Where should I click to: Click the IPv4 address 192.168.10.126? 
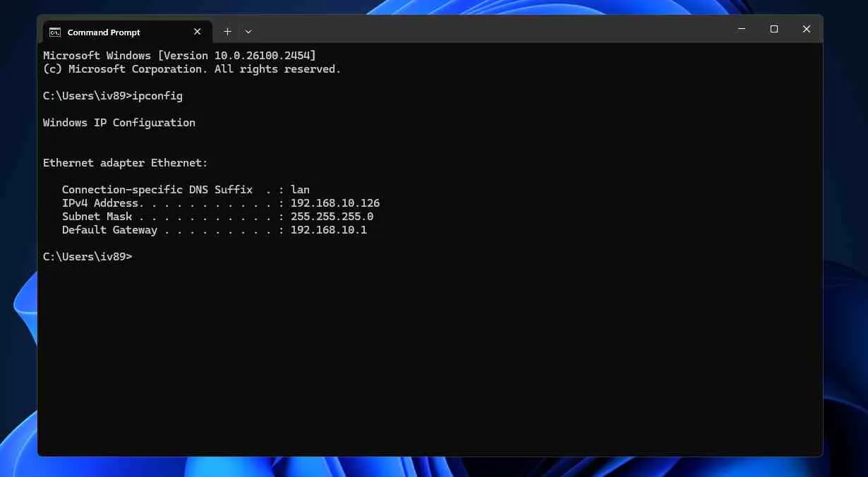335,203
